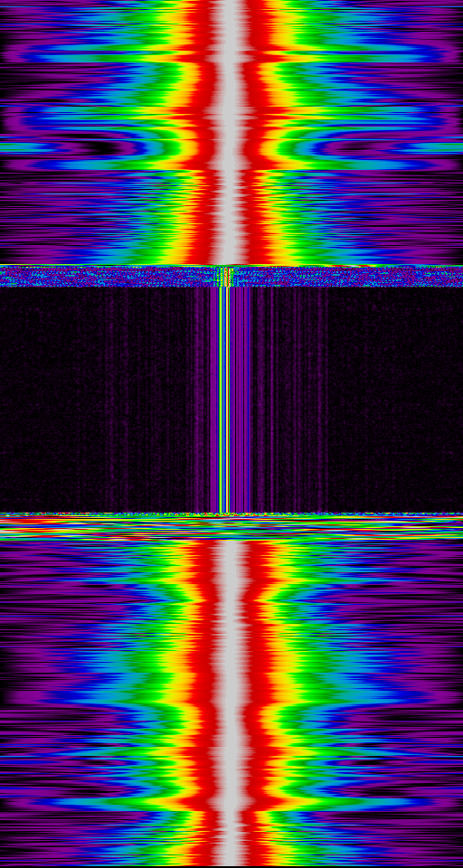The width and height of the screenshot is (463, 868).
Task: Click the left red band beside upper white carrier
Action: pyautogui.click(x=203, y=132)
